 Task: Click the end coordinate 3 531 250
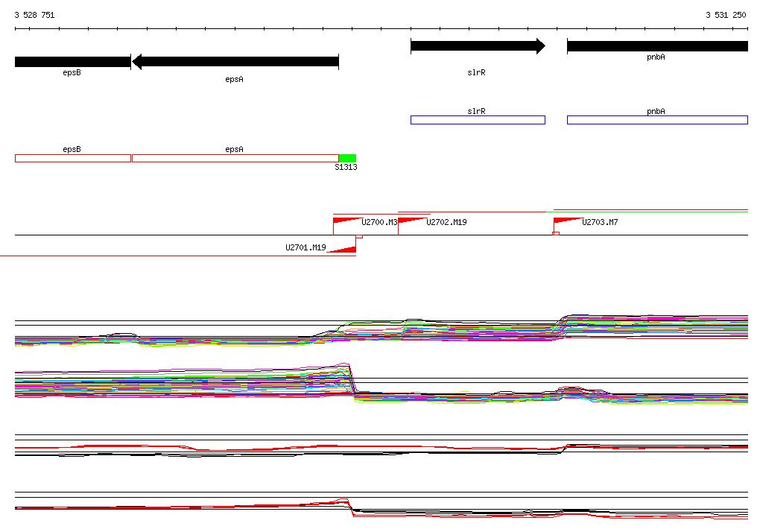coord(726,15)
